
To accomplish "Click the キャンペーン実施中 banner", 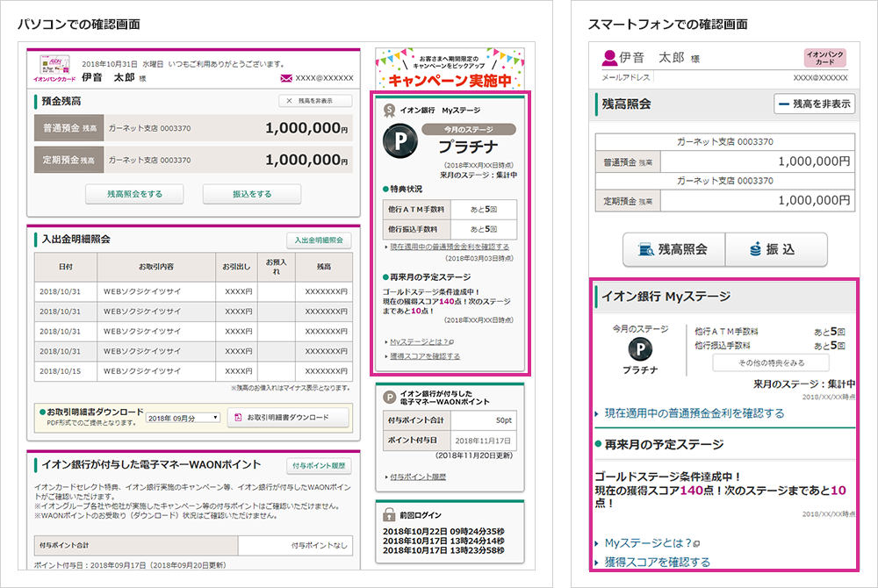I will pos(450,68).
